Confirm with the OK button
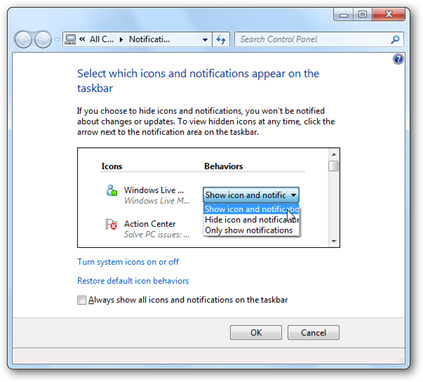Viewport: 423px width, 382px height. pyautogui.click(x=256, y=333)
